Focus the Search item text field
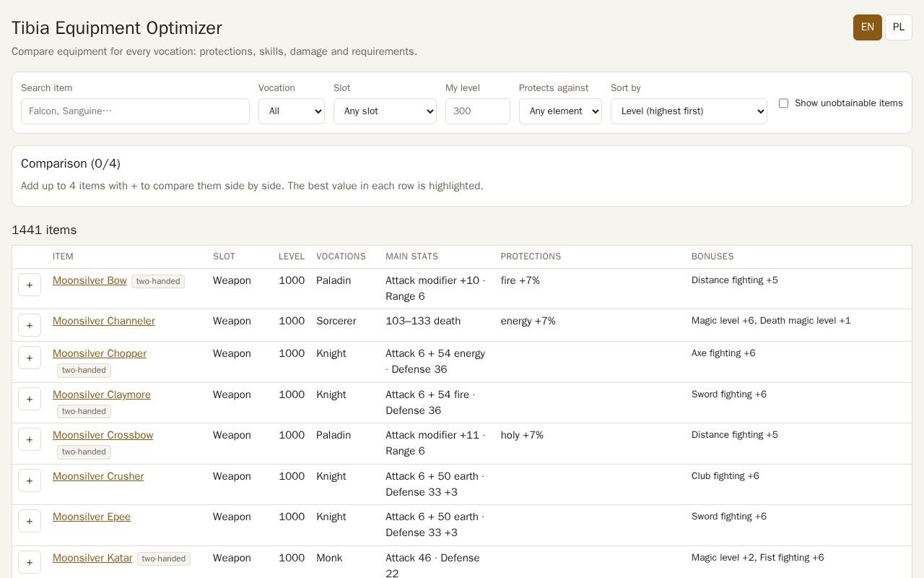 click(135, 111)
